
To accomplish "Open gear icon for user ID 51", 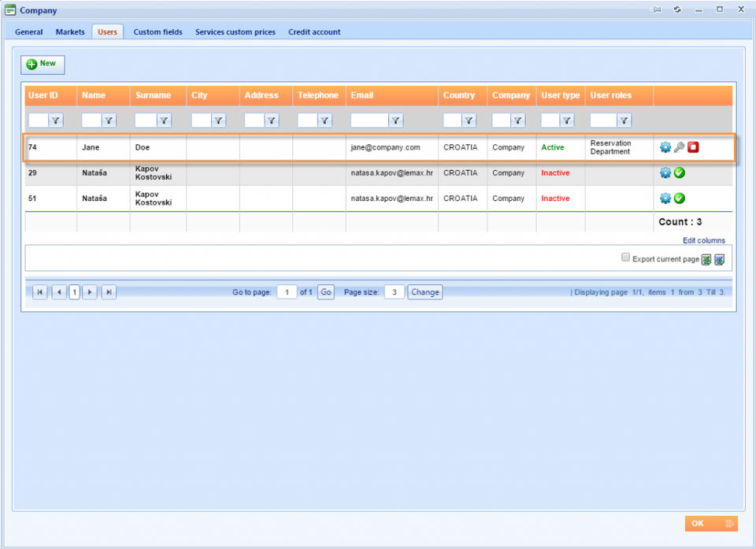I will 665,198.
